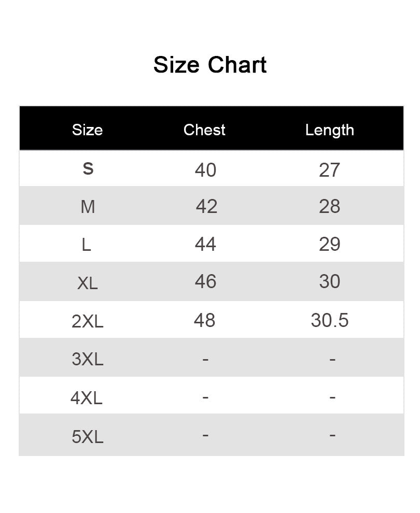
Task: Click the 4XL size row label
Action: click(x=87, y=398)
